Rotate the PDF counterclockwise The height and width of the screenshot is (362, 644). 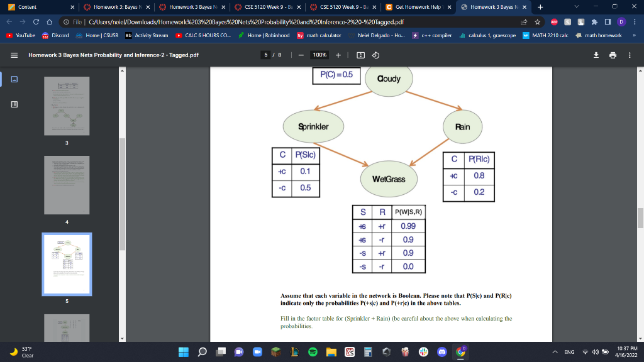pos(375,55)
